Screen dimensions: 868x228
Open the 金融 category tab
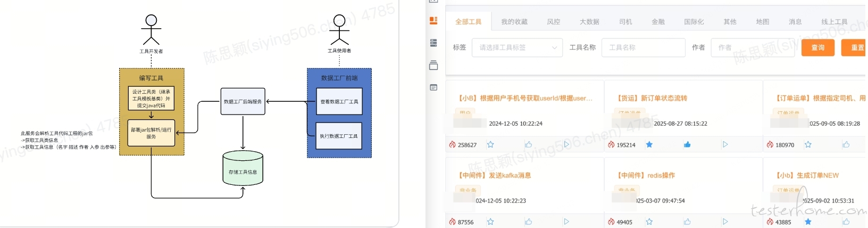click(x=658, y=22)
